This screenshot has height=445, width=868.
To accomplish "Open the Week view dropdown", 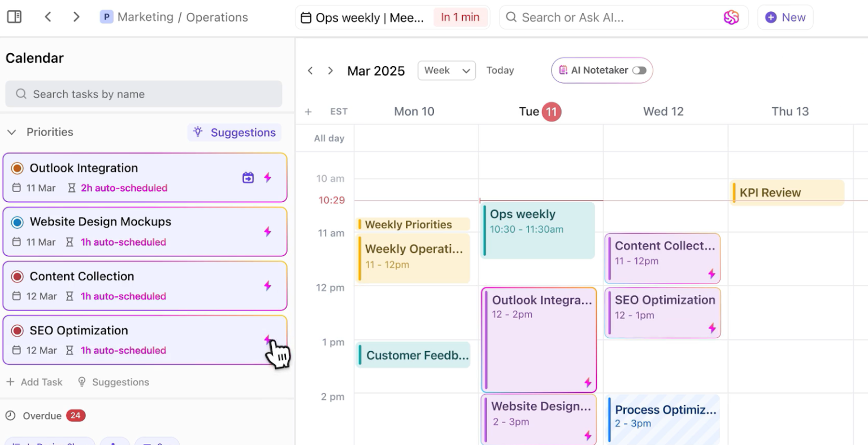I will point(446,70).
